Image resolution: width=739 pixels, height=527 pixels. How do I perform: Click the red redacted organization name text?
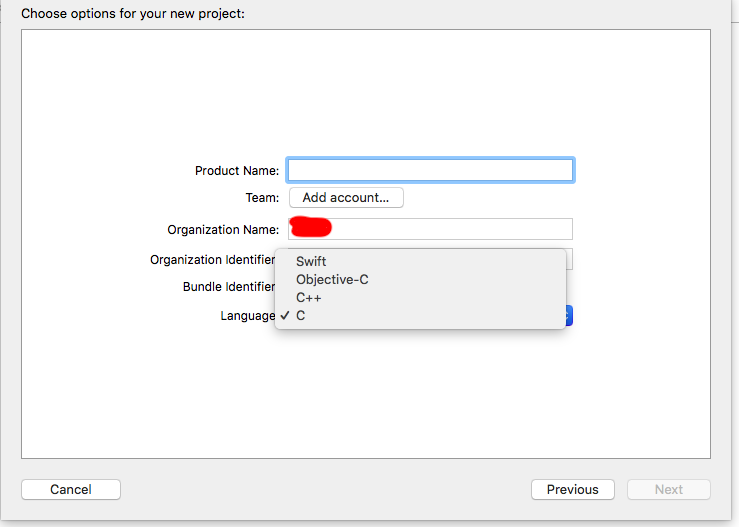tap(311, 227)
